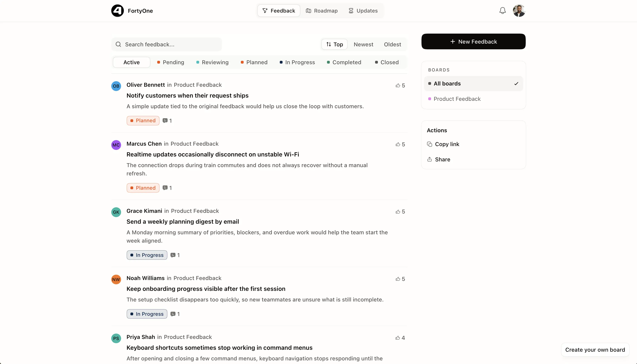
Task: Click the Share upload icon
Action: pos(429,159)
